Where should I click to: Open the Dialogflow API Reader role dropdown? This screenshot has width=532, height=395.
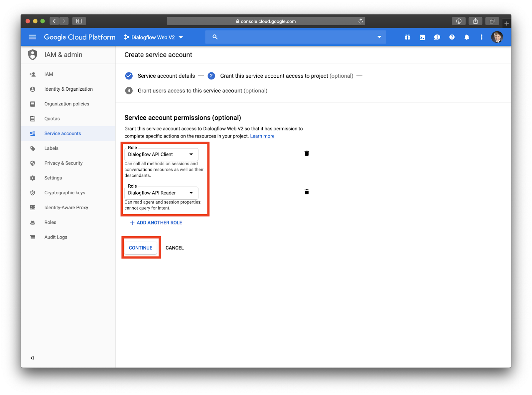(x=161, y=193)
